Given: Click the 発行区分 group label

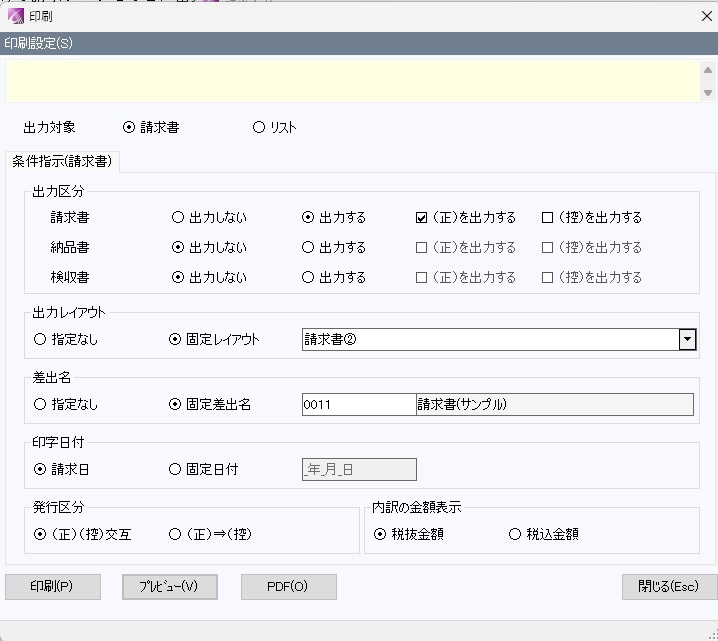Looking at the screenshot, I should [x=58, y=507].
